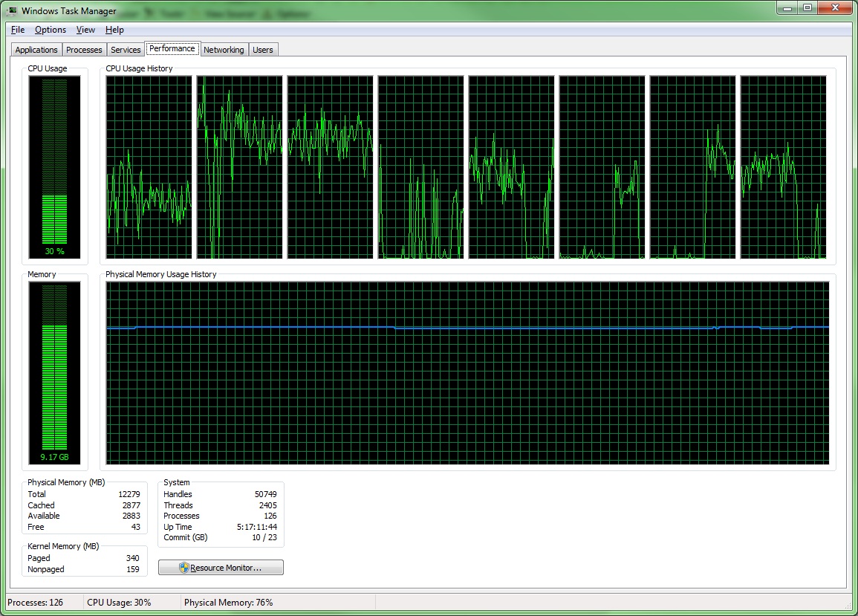Click the Available memory value 2883
This screenshot has height=616, width=858.
pyautogui.click(x=131, y=516)
